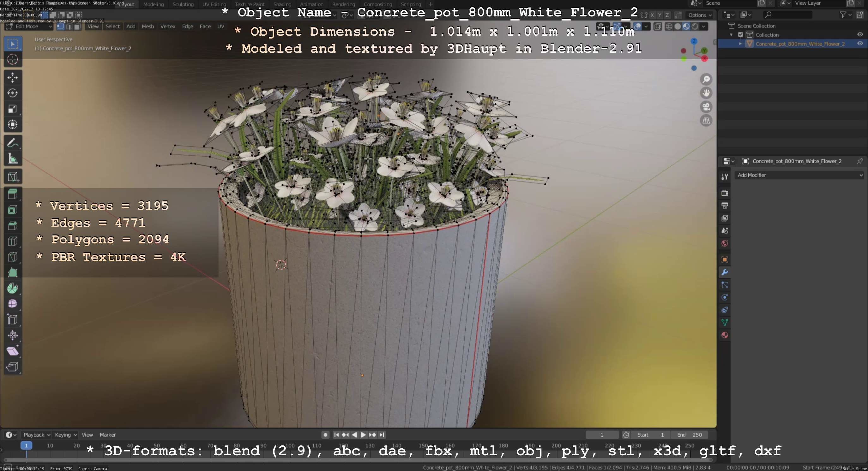
Task: Switch perspective/orthographic with the grid icon
Action: coord(706,121)
